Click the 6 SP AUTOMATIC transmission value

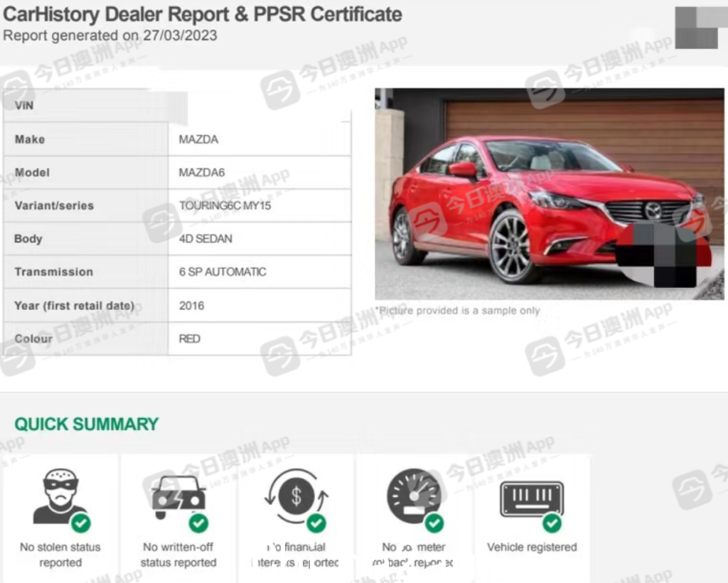pos(223,272)
